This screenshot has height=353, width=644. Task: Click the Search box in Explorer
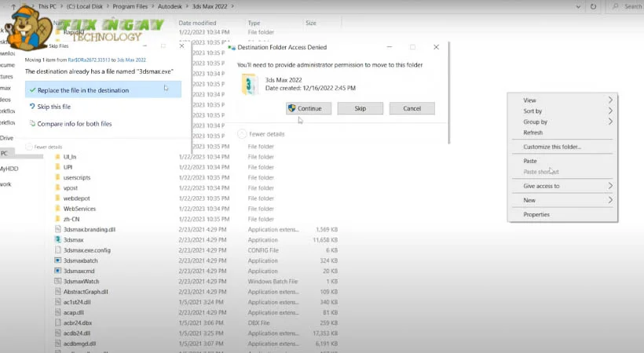[x=626, y=6]
